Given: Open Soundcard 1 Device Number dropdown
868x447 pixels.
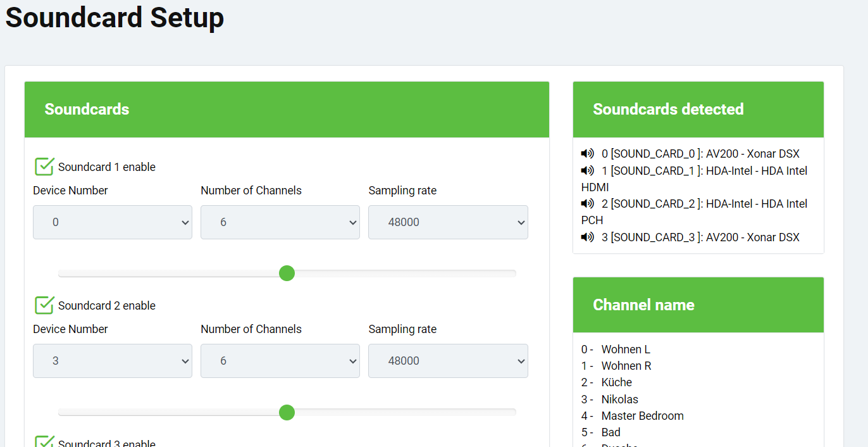Looking at the screenshot, I should [x=113, y=222].
